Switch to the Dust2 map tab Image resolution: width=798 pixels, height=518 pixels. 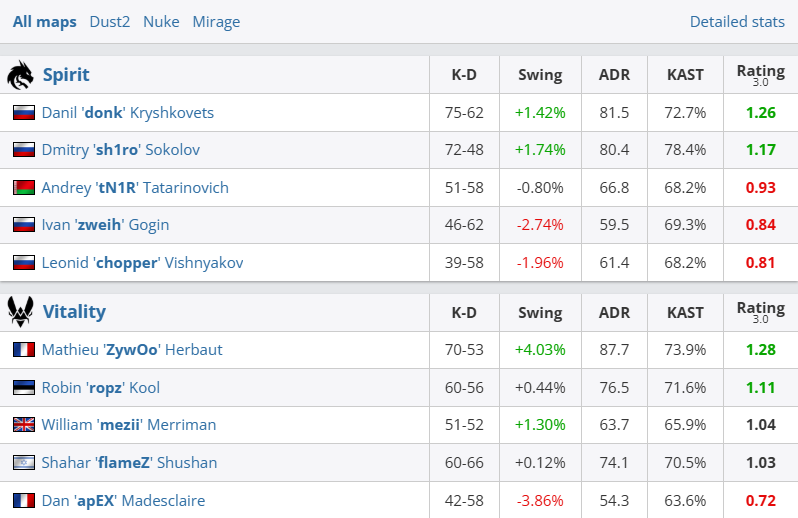pyautogui.click(x=110, y=21)
